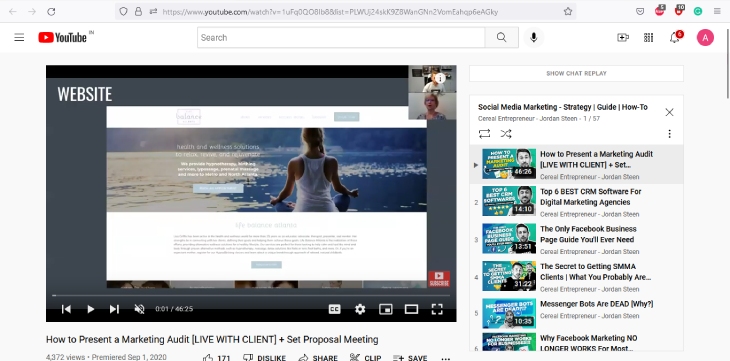Screen dimensions: 730x361
Task: Click into the YouTube Search field
Action: coord(341,38)
